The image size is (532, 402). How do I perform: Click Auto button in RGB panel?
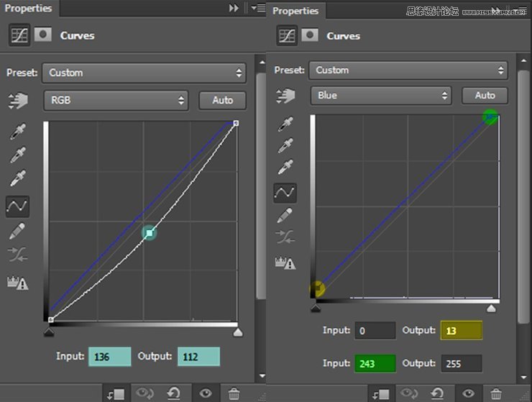pyautogui.click(x=223, y=100)
